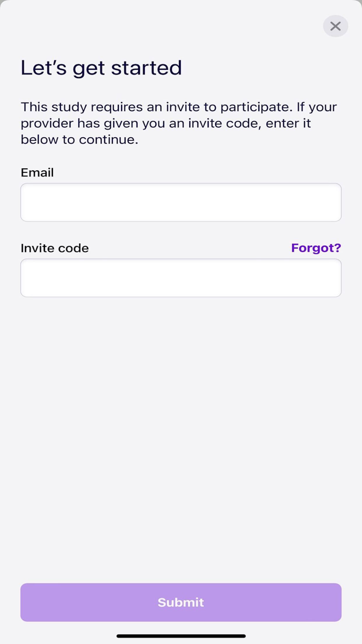This screenshot has height=644, width=362.
Task: Select the field beneath Invite code
Action: point(181,278)
